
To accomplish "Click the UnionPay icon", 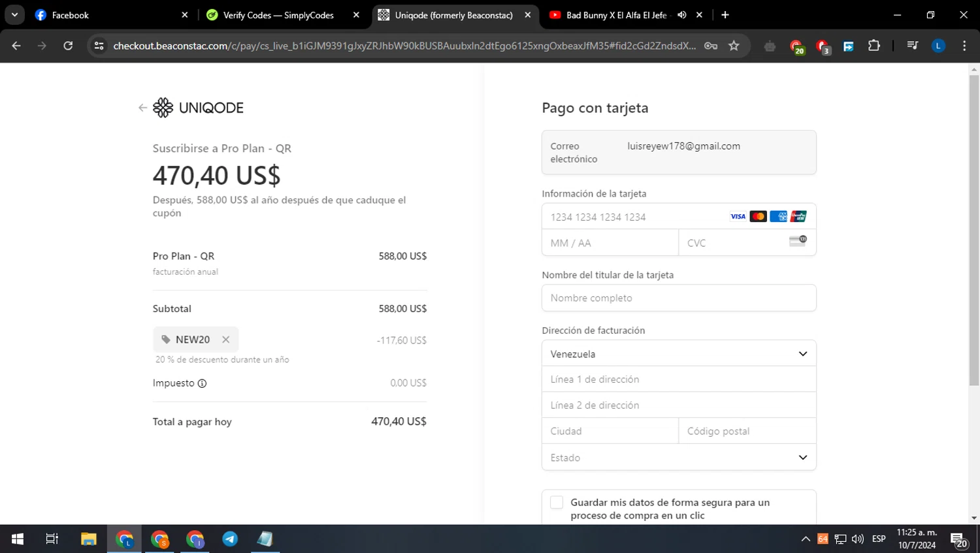I will click(798, 217).
